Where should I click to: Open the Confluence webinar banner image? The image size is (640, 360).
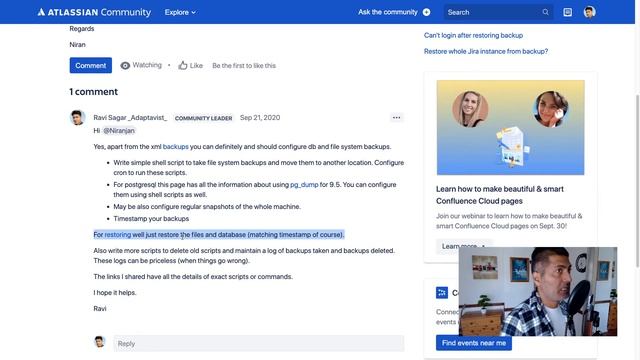(510, 127)
